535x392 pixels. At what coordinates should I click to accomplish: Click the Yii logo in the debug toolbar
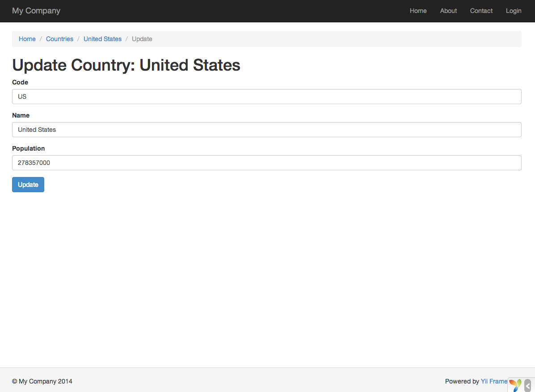click(x=515, y=384)
